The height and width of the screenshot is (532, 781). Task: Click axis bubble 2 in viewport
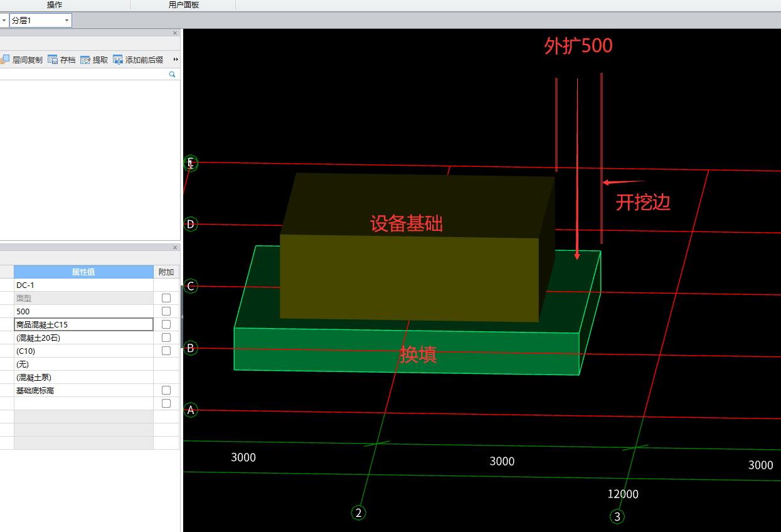pyautogui.click(x=358, y=513)
